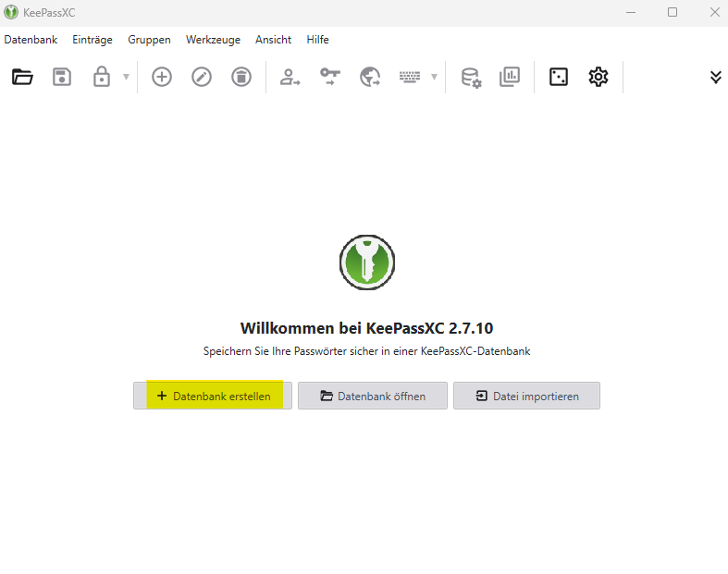The height and width of the screenshot is (574, 728).
Task: Click the "Datenbank erstellen" button
Action: coord(213,396)
